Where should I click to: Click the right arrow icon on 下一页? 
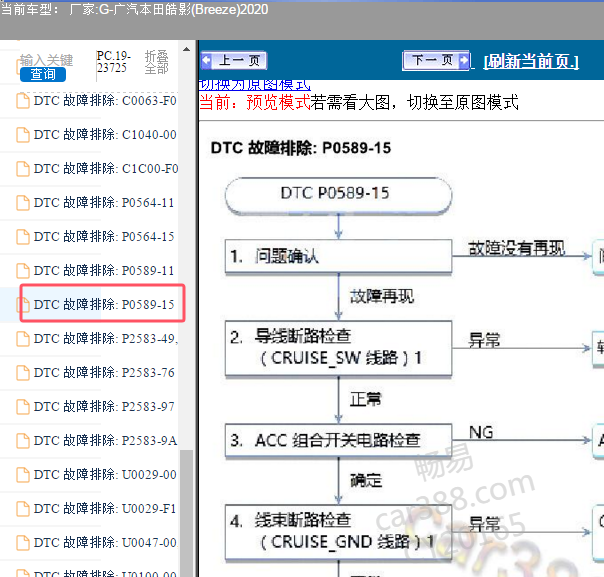point(464,60)
